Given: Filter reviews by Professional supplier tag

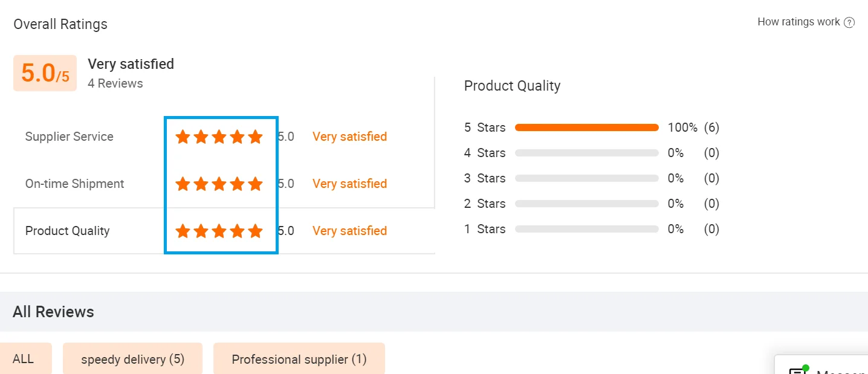Looking at the screenshot, I should 299,359.
